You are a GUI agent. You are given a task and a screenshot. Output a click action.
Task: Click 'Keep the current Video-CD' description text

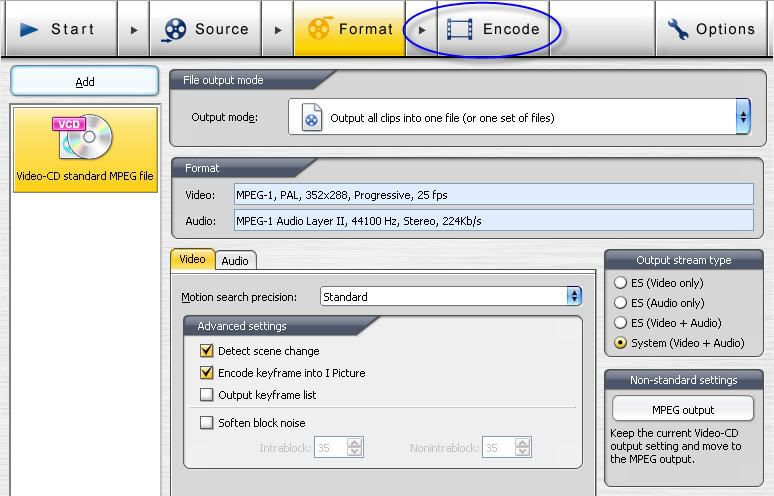[x=676, y=446]
